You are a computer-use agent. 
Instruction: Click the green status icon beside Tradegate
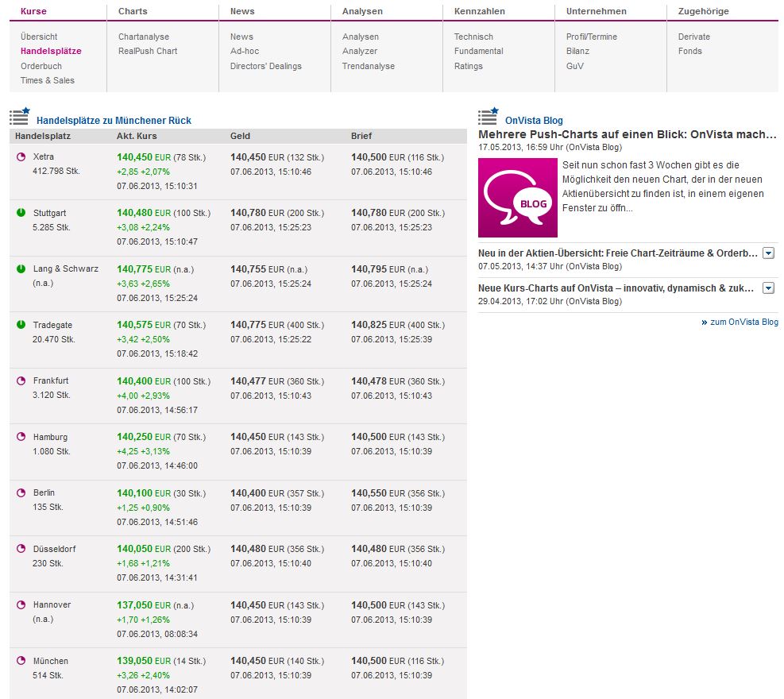21,325
